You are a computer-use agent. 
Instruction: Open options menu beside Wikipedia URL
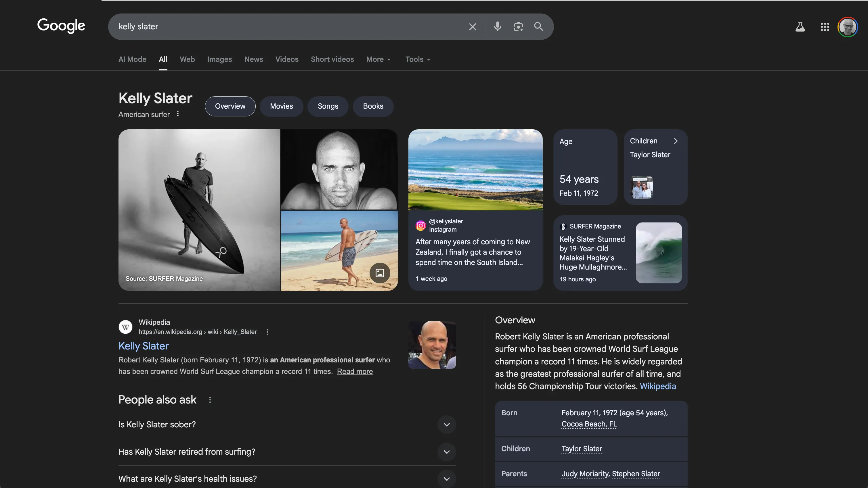point(267,332)
